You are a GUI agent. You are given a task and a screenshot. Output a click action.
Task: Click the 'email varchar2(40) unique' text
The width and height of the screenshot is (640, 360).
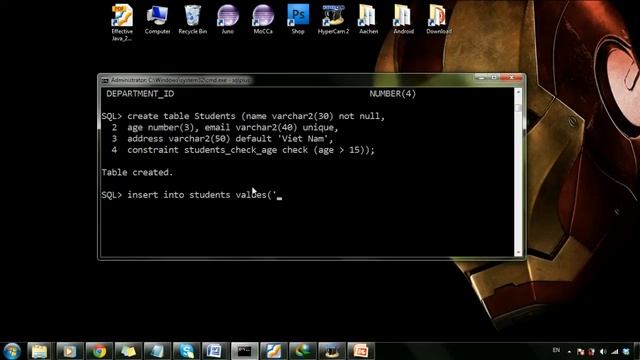click(269, 127)
